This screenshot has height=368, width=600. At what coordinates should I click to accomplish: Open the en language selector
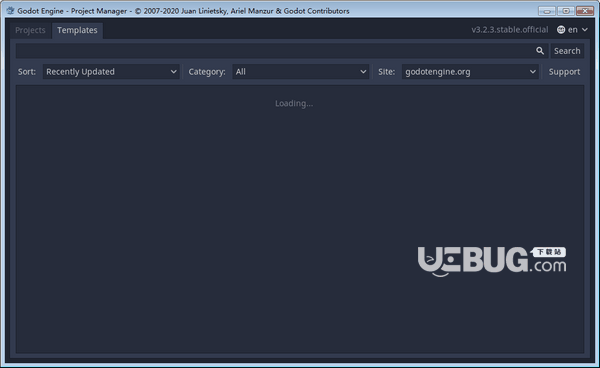572,30
